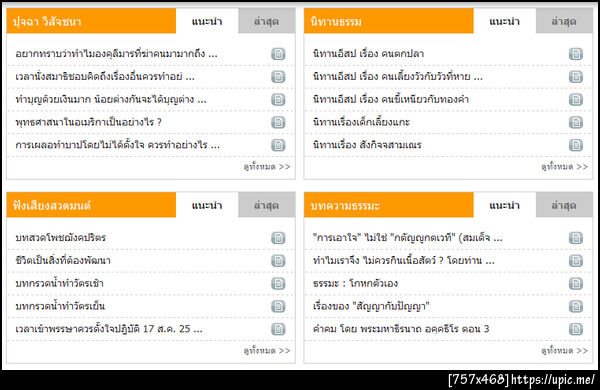
Task: Open article "ทำไมเราจึง ไม่ควรกินเนื้อสัตว์ ? โดยท่าน ..."
Action: click(x=404, y=261)
